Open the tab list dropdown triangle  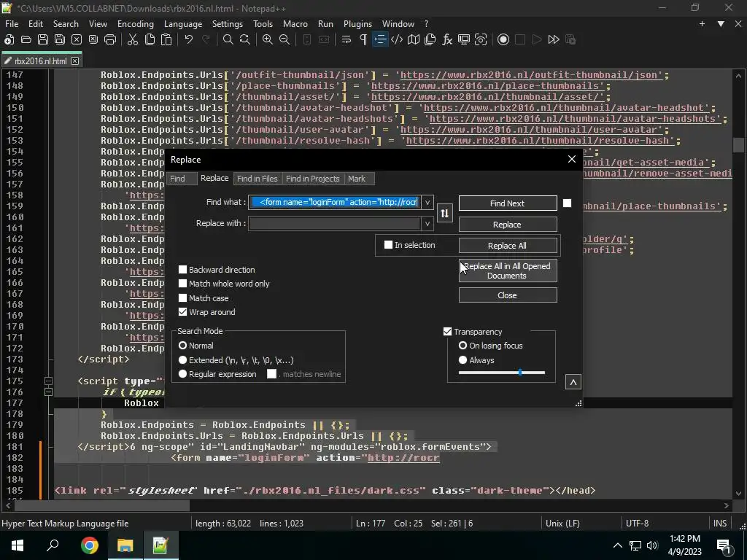721,24
